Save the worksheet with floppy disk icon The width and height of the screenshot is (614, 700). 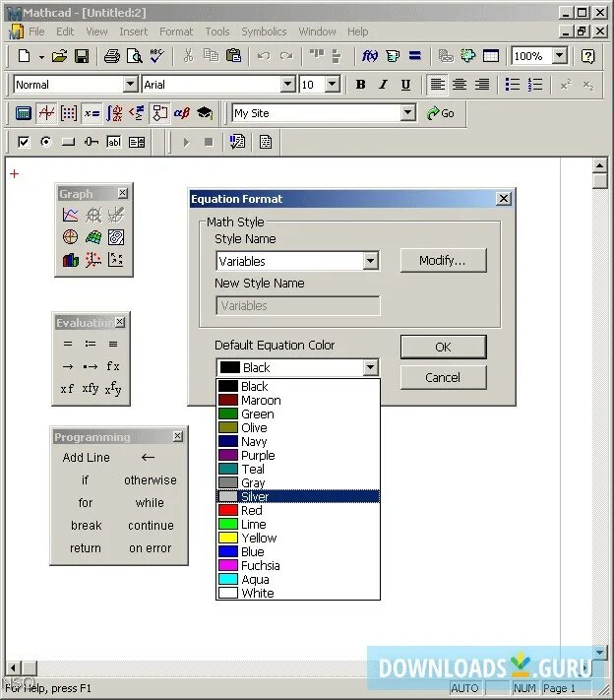click(x=82, y=56)
